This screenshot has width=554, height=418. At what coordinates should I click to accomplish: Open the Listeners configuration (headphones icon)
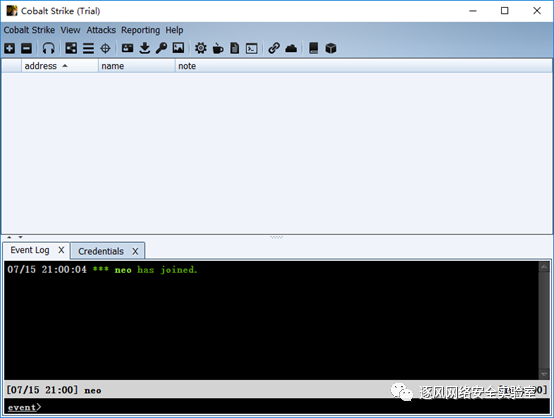point(48,48)
